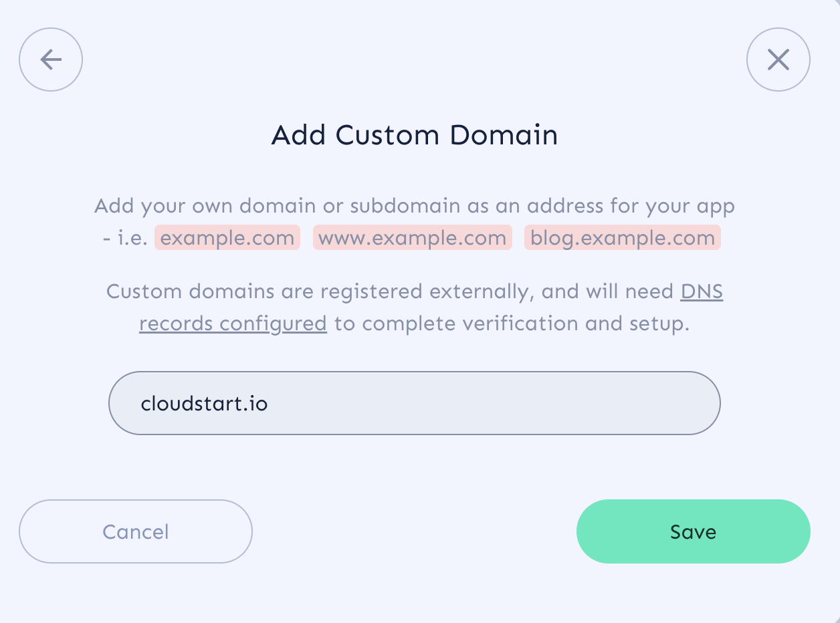Select the blog.example.com domain chip

tap(621, 237)
